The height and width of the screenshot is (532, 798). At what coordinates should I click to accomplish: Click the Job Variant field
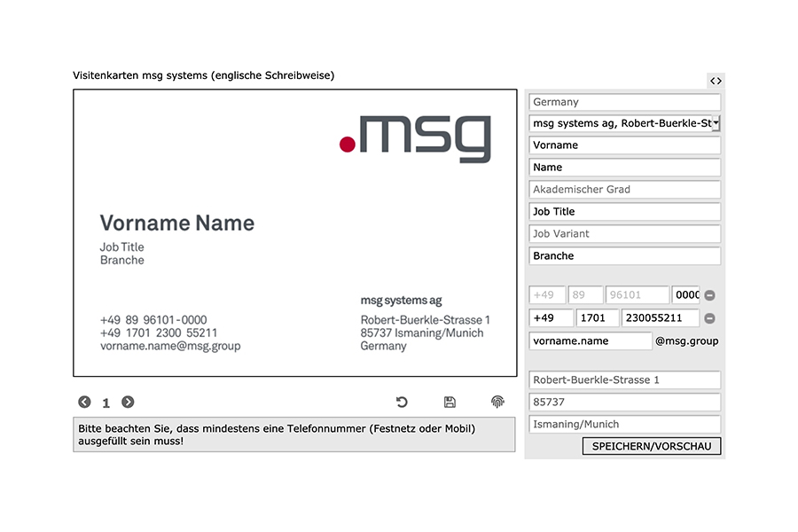[x=624, y=234]
